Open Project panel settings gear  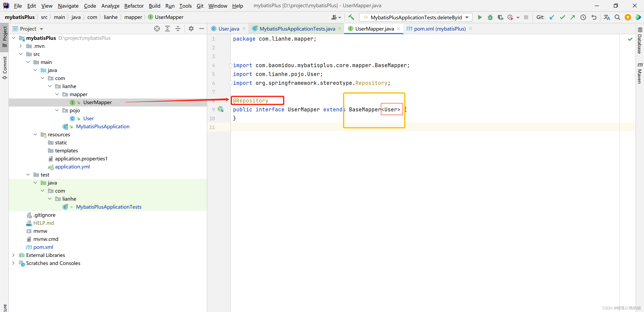point(191,29)
